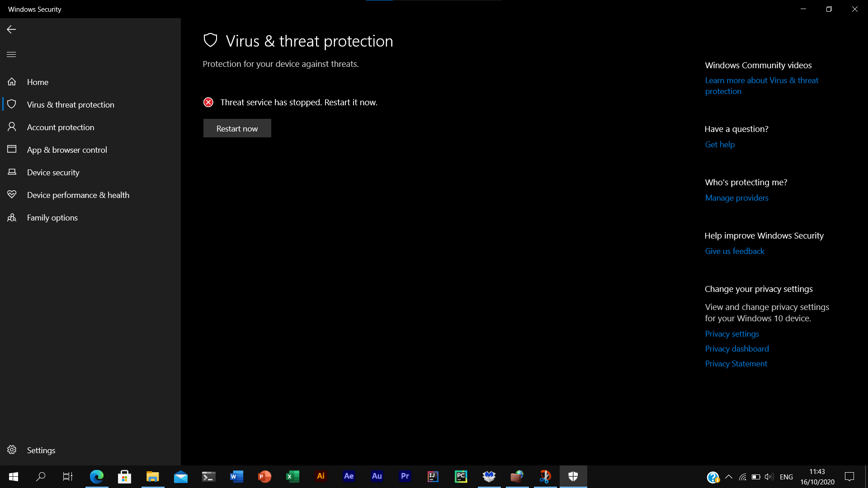The height and width of the screenshot is (488, 868).
Task: Click the Get help link
Action: [720, 145]
